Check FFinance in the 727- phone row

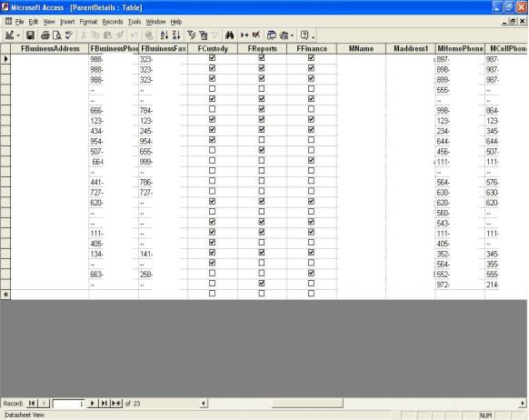(311, 191)
